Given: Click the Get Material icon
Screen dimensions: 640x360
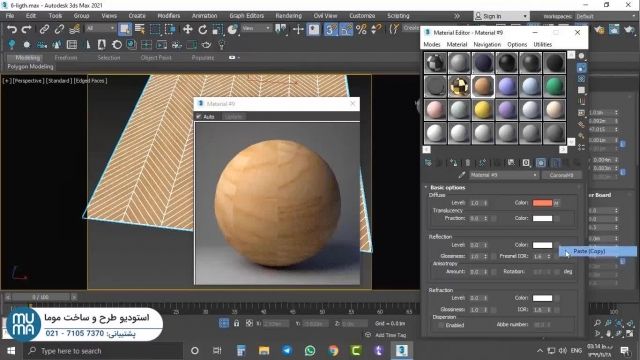Looking at the screenshot, I should [428, 162].
